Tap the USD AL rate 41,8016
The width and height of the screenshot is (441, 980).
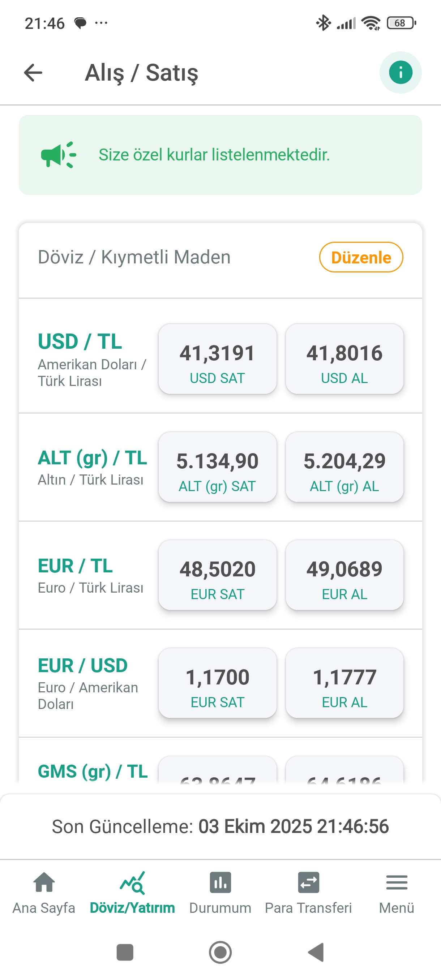click(344, 359)
